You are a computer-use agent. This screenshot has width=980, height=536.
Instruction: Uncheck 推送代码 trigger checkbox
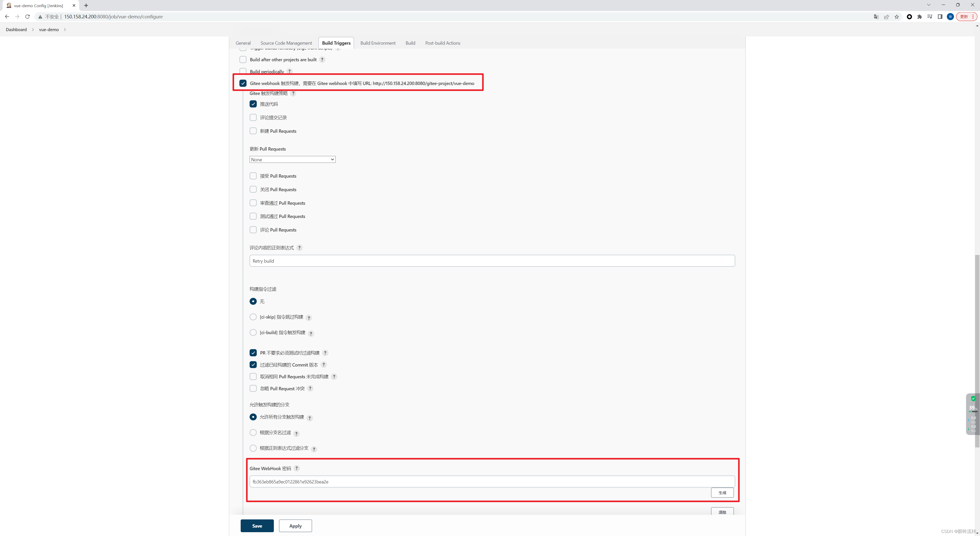[x=253, y=104]
